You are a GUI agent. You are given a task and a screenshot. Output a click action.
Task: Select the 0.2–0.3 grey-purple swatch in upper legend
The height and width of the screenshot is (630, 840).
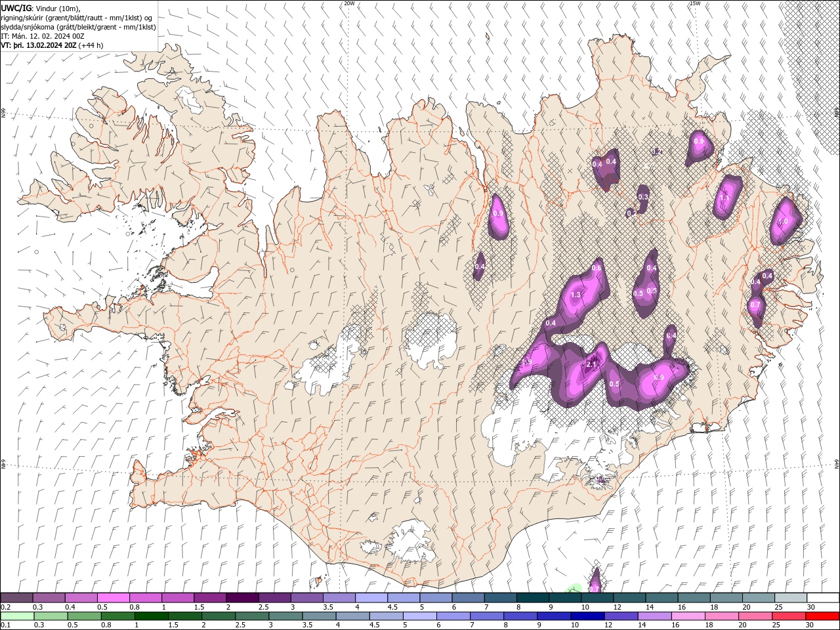tap(17, 598)
